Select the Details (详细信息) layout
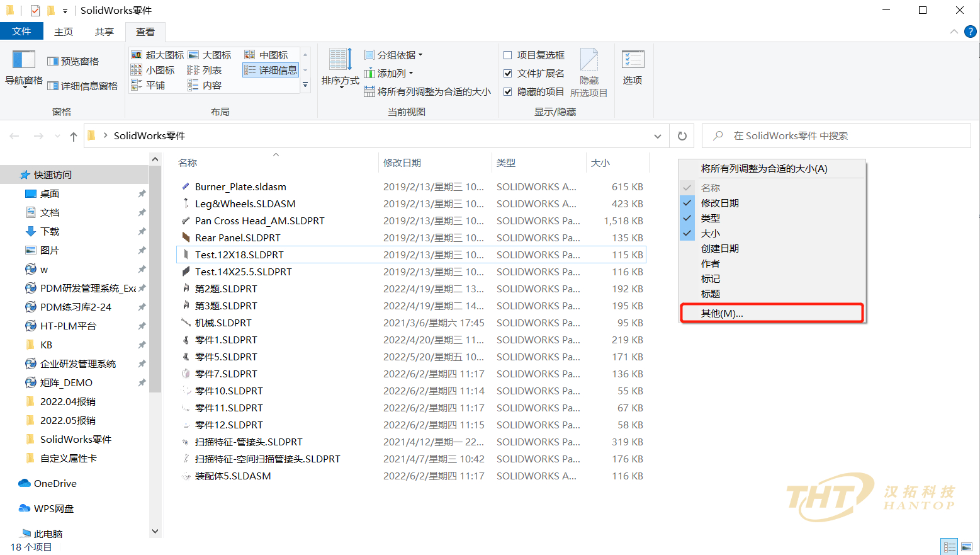Screen dimensions: 980x555 [x=271, y=70]
